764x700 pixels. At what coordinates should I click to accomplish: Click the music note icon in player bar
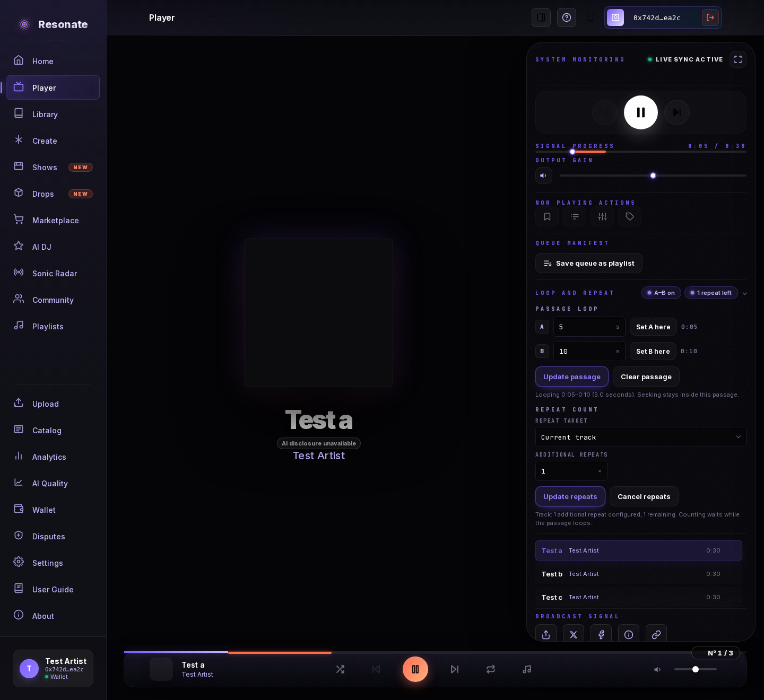point(527,669)
